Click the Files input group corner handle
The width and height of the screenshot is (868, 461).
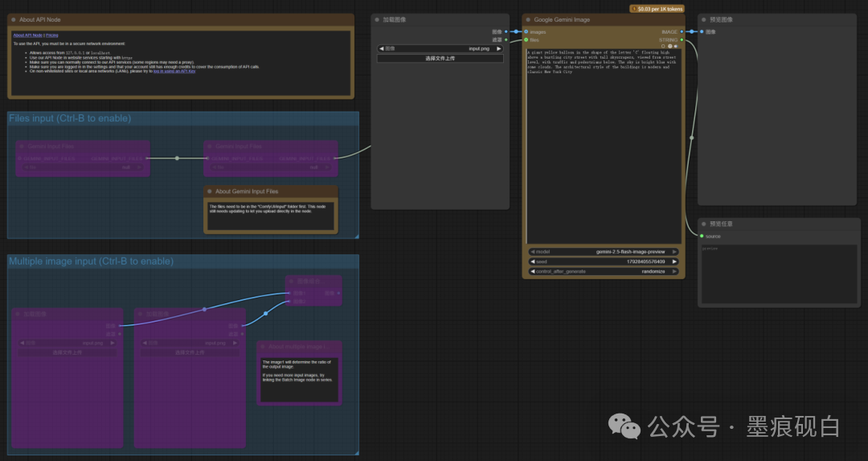click(x=357, y=237)
